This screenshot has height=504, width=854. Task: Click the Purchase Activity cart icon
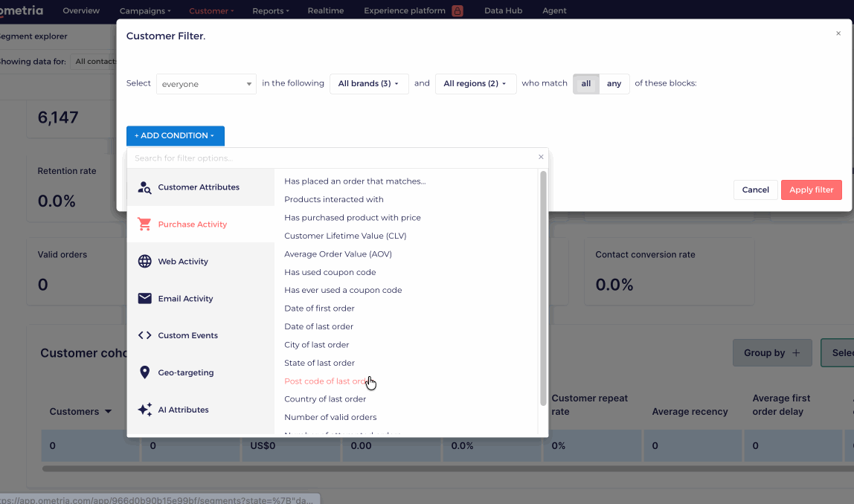pyautogui.click(x=144, y=224)
